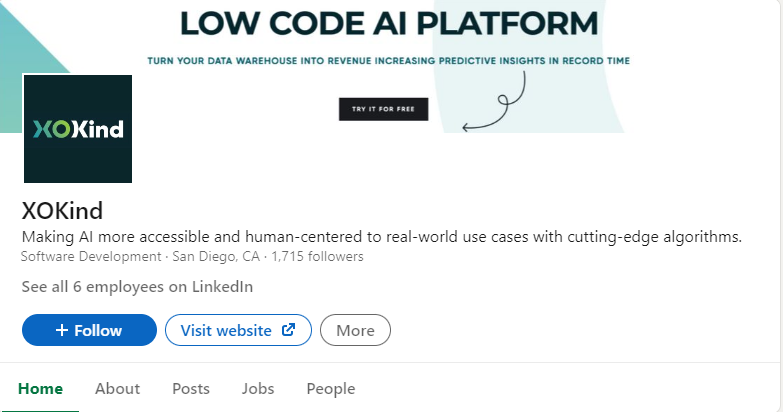Image resolution: width=783 pixels, height=412 pixels.
Task: Open See all 6 employees on LinkedIn
Action: tap(137, 287)
